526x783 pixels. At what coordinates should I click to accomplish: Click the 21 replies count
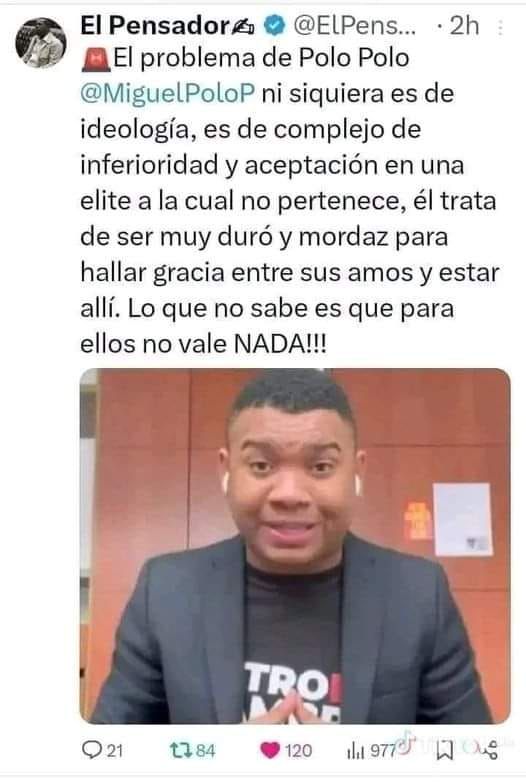115,751
